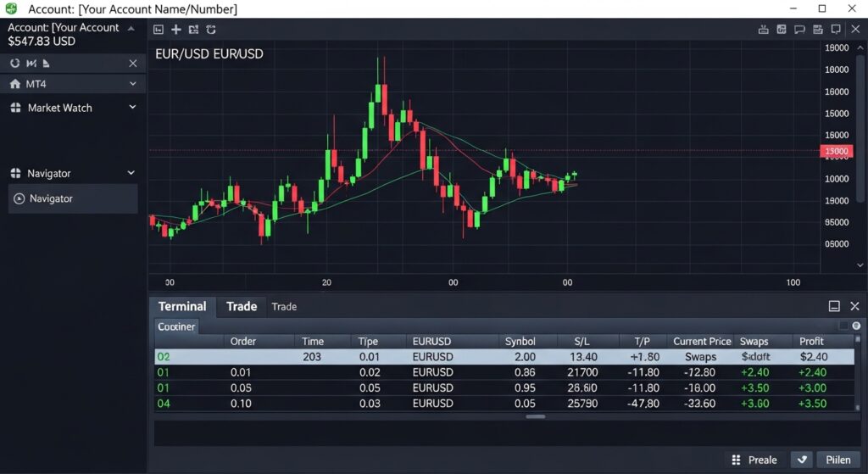The image size is (868, 474).
Task: Click the grid dots icon beside Preale
Action: [x=736, y=460]
